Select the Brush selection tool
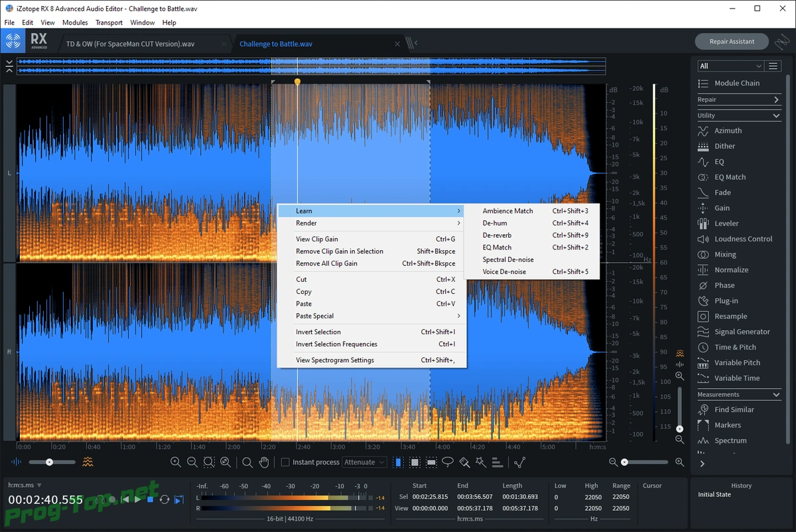Image resolution: width=796 pixels, height=532 pixels. [x=464, y=462]
